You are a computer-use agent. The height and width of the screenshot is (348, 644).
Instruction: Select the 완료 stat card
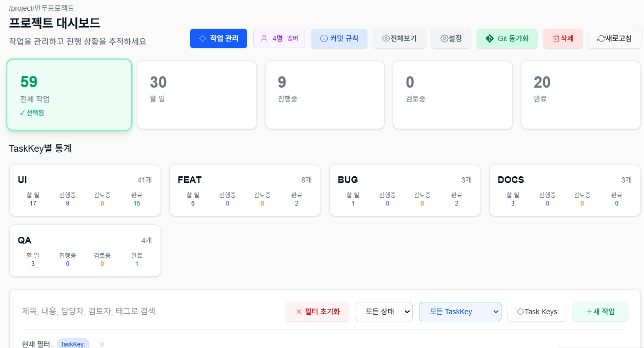click(580, 95)
